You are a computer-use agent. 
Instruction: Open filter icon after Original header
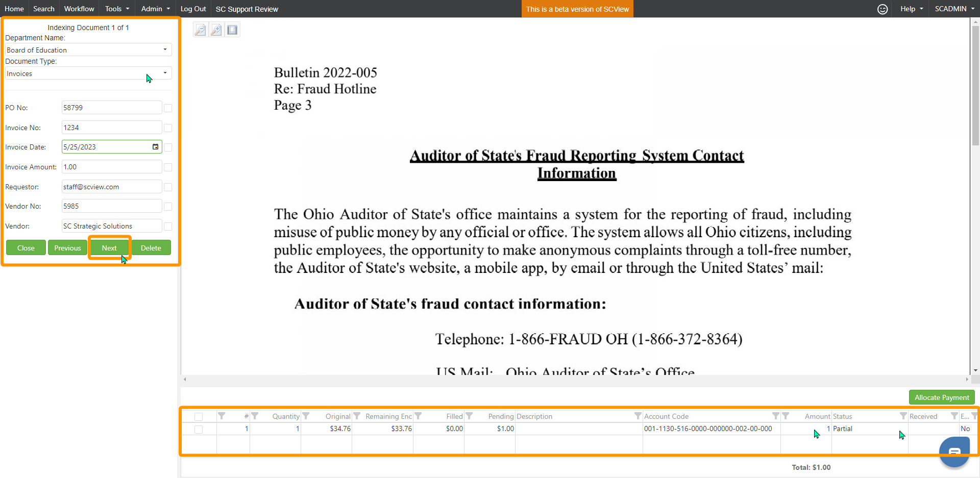[x=357, y=416]
